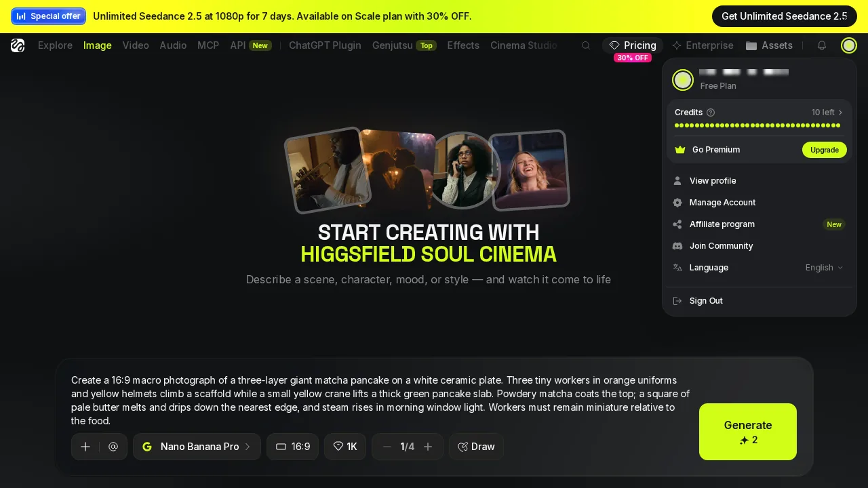Decrease image count with minus
868x488 pixels.
(x=387, y=447)
